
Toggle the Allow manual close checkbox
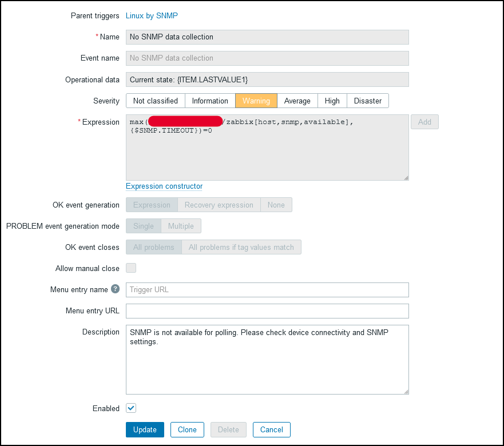(x=131, y=268)
